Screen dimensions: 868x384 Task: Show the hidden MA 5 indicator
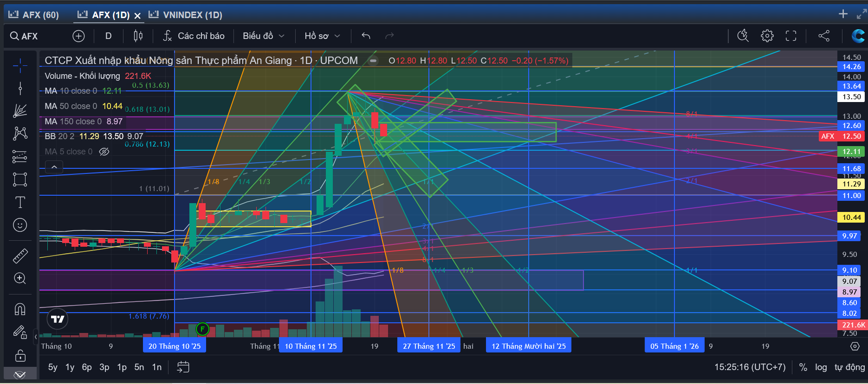(104, 152)
